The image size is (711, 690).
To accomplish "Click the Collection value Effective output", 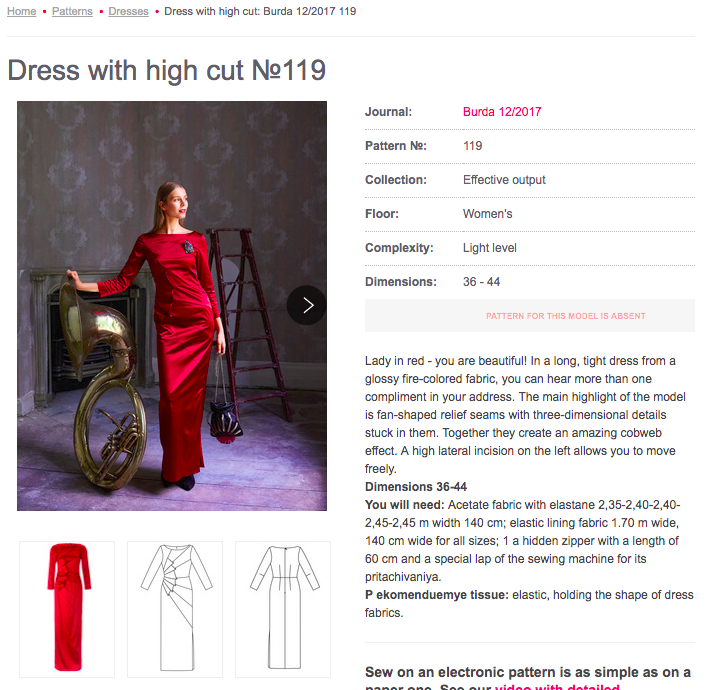I will [504, 180].
